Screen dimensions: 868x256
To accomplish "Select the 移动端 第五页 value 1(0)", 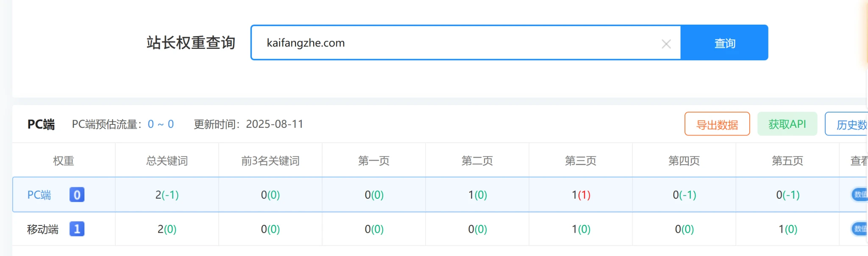I will tap(787, 229).
